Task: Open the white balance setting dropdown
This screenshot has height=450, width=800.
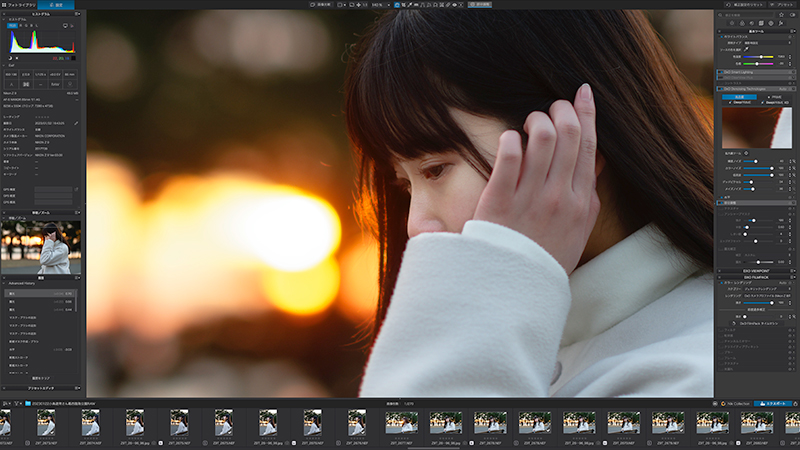Action: [768, 43]
